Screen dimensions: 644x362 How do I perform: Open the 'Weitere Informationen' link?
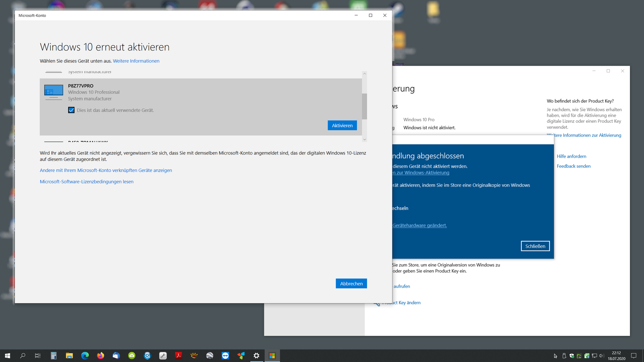136,61
